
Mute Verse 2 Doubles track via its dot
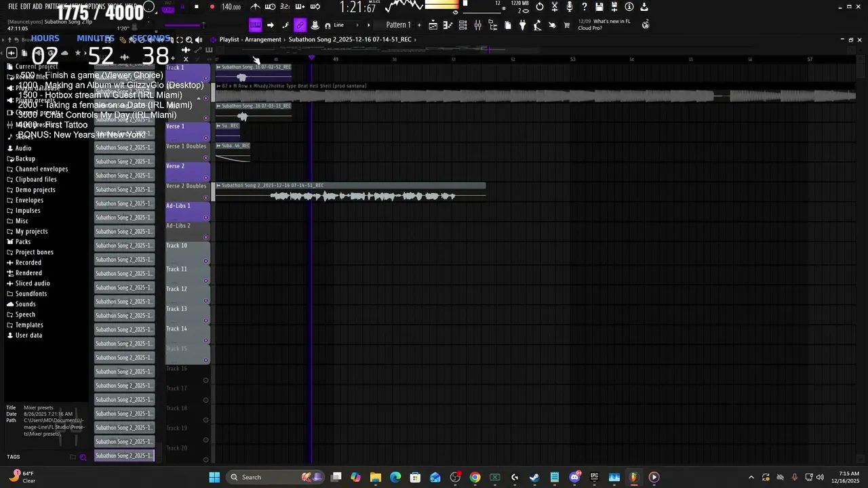coord(206,197)
